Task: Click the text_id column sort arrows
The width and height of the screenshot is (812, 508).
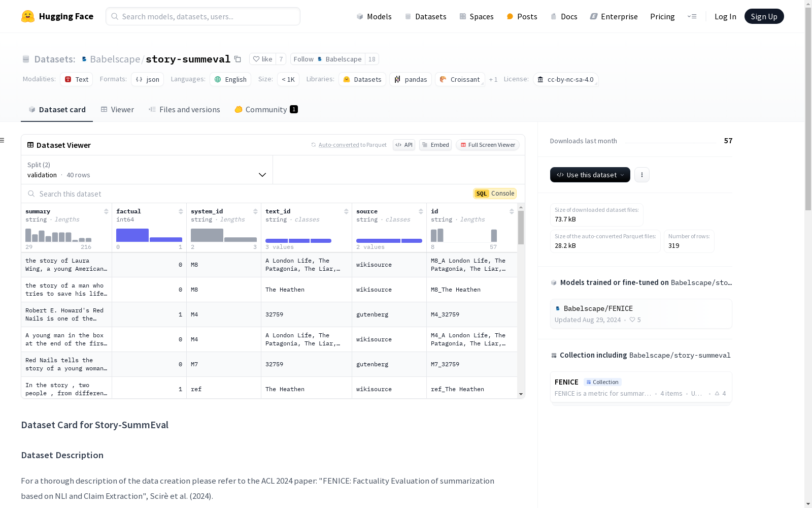Action: click(x=346, y=211)
